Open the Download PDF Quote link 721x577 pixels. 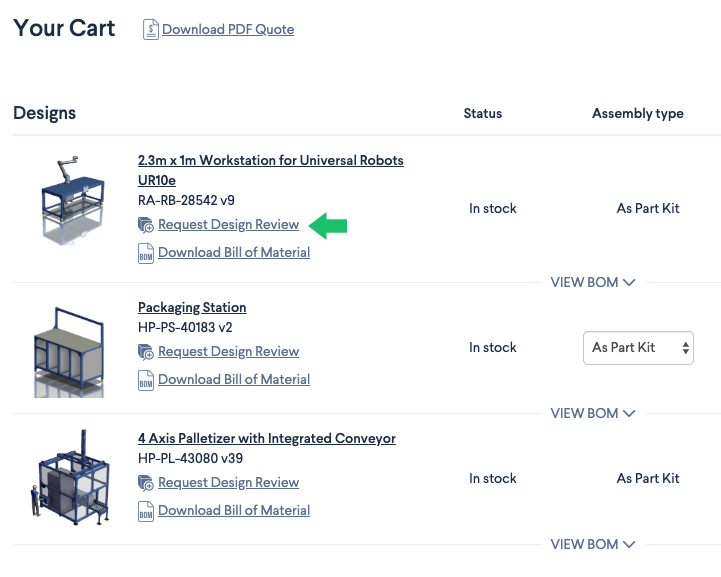tap(228, 29)
